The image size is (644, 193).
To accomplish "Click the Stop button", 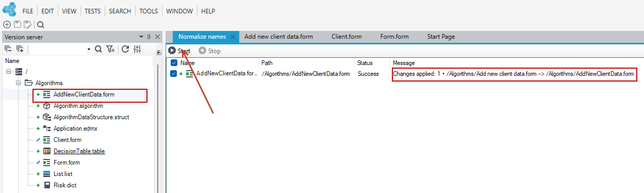I will click(x=210, y=51).
